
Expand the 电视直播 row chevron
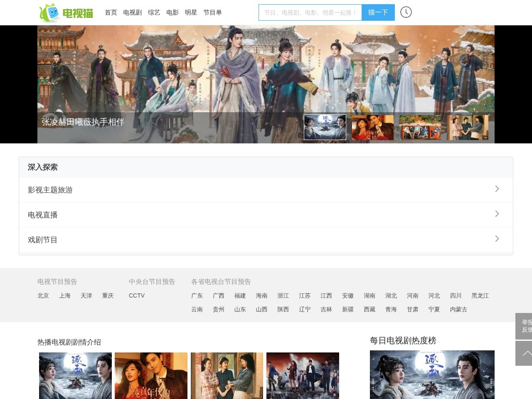click(497, 214)
